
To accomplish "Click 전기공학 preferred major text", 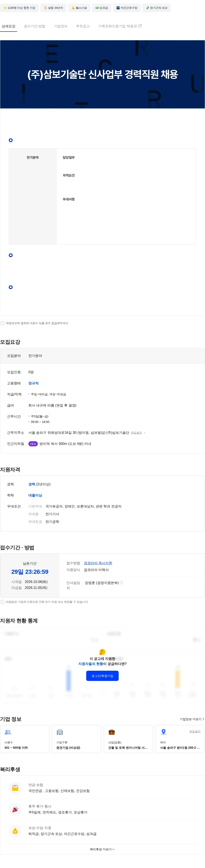I will tap(52, 522).
